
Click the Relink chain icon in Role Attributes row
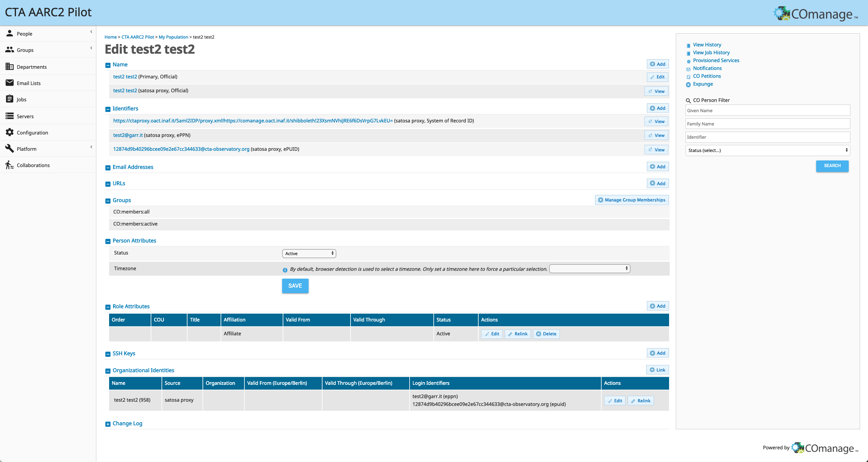coord(510,334)
